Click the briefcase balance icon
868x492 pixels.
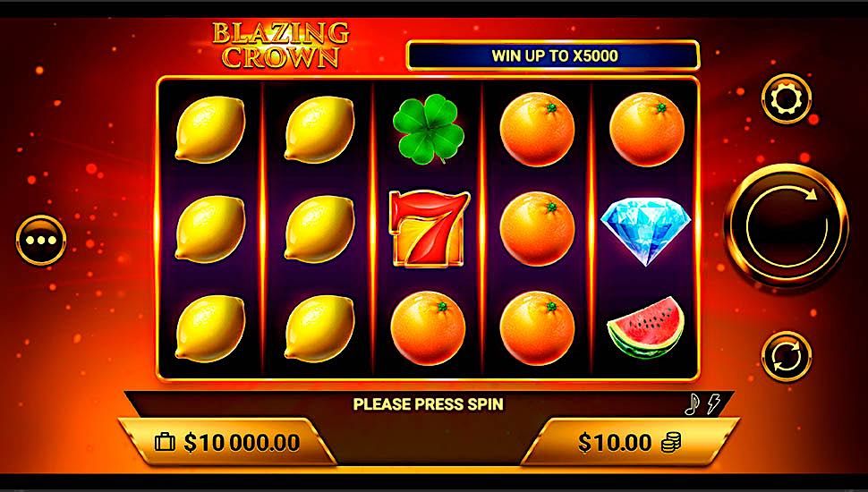pyautogui.click(x=165, y=442)
